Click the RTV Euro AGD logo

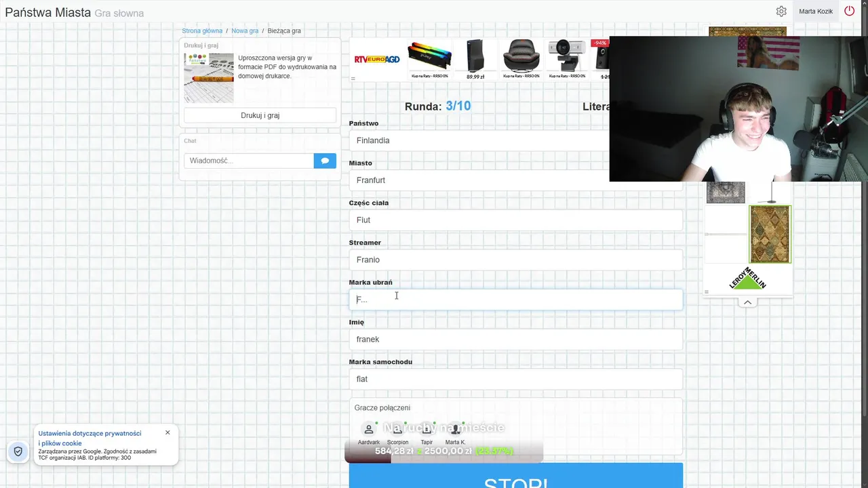(377, 60)
